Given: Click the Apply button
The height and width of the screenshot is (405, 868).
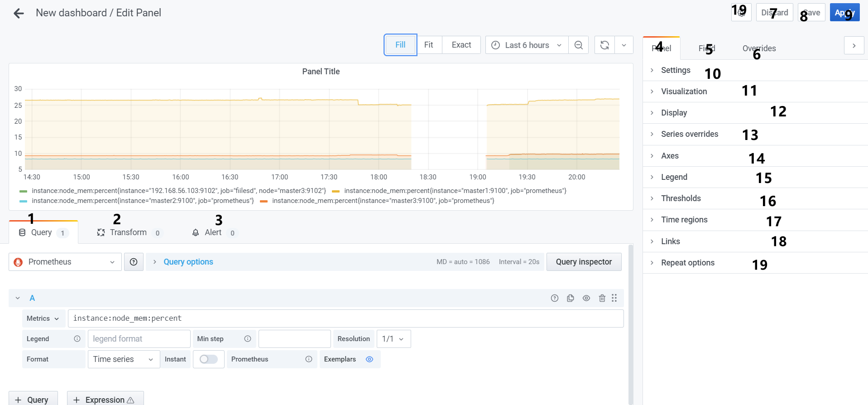Looking at the screenshot, I should tap(844, 13).
